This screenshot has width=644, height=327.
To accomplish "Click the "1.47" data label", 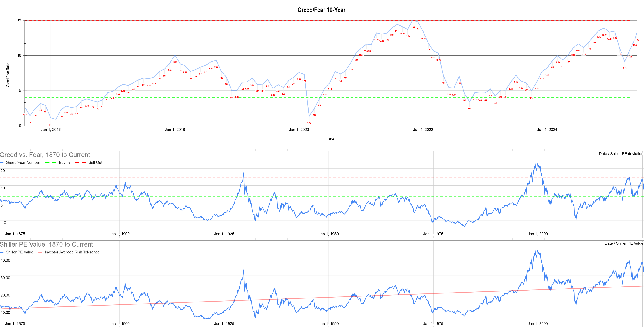I will pyautogui.click(x=30, y=122).
